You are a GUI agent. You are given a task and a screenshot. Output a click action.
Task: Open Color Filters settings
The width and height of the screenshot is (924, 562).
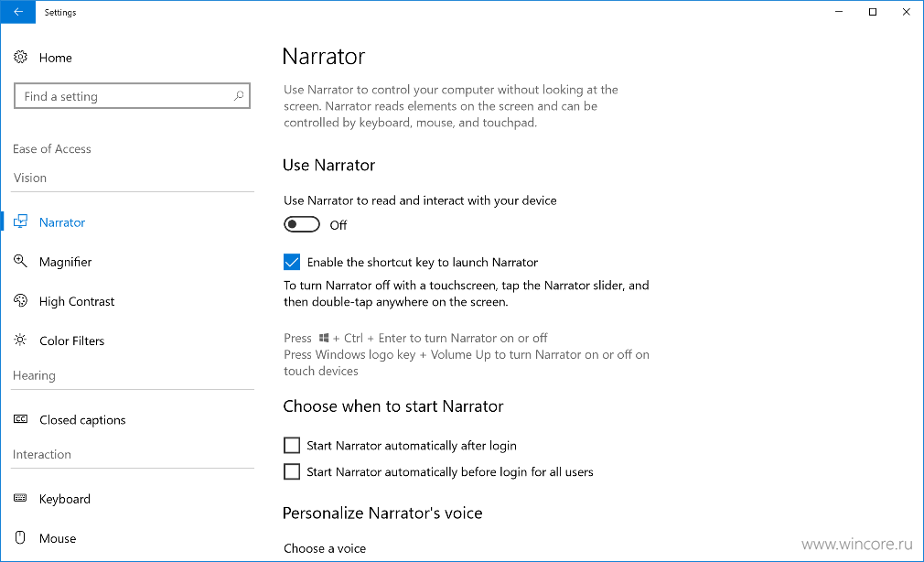click(x=72, y=340)
